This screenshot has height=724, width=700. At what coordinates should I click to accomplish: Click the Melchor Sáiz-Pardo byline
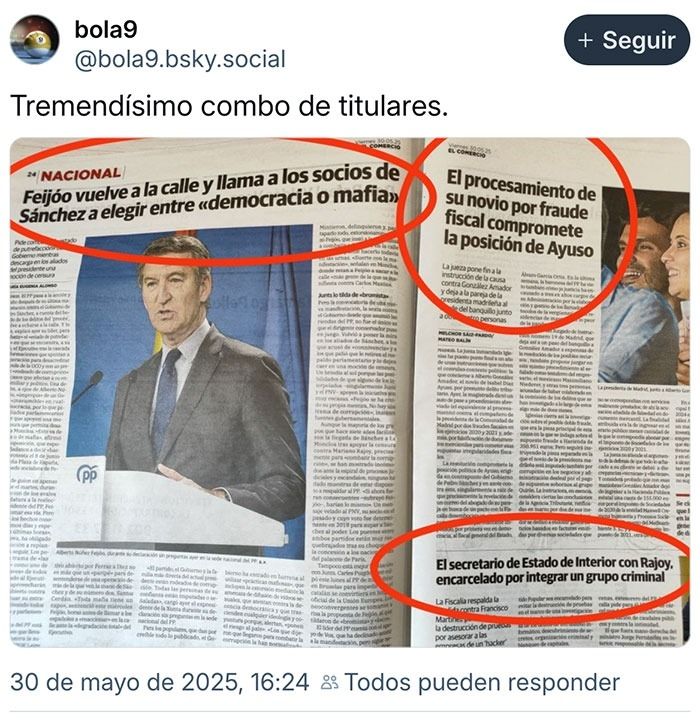pyautogui.click(x=465, y=336)
